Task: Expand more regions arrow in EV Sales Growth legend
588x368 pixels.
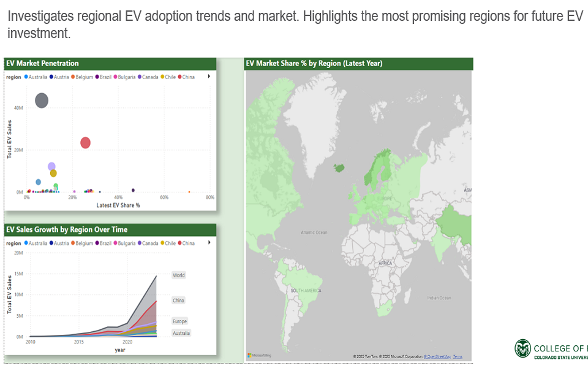Action: pyautogui.click(x=209, y=243)
